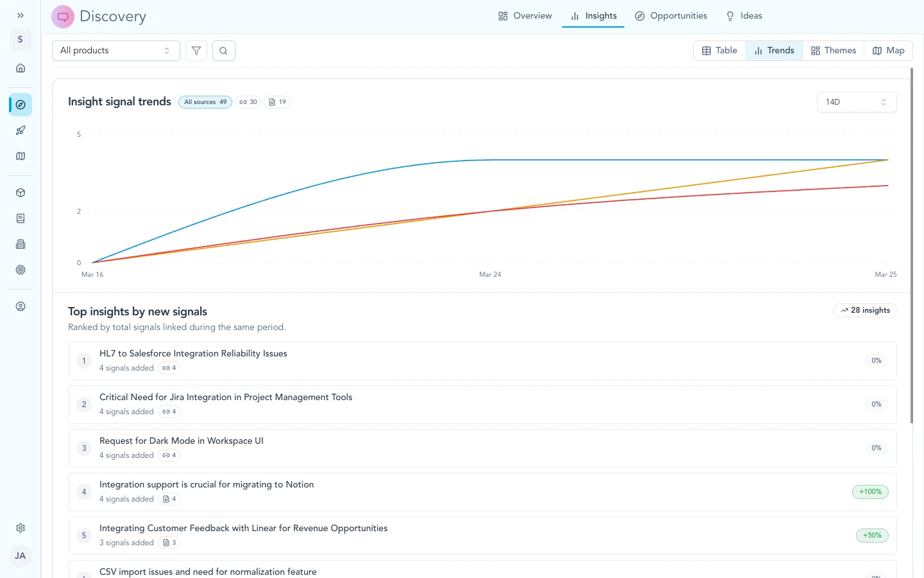Open insight HL7 to Salesforce Integration Reliability Issues
This screenshot has height=578, width=924.
193,353
